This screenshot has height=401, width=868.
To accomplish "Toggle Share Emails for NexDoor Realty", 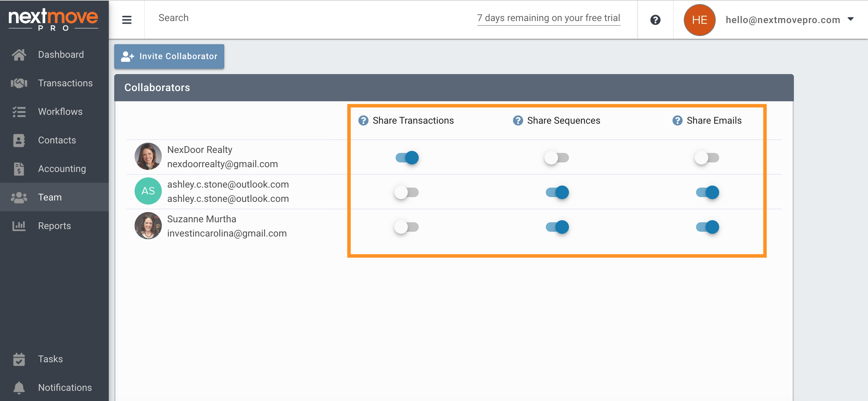I will point(707,158).
